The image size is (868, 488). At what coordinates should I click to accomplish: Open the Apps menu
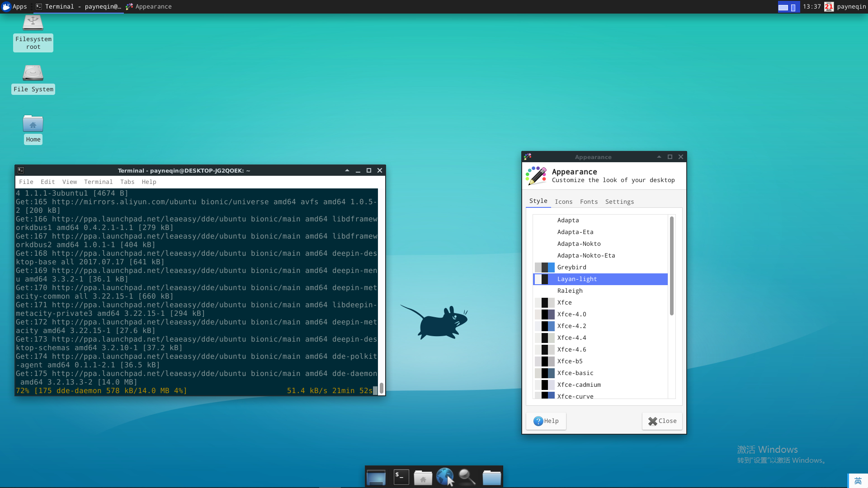tap(15, 6)
